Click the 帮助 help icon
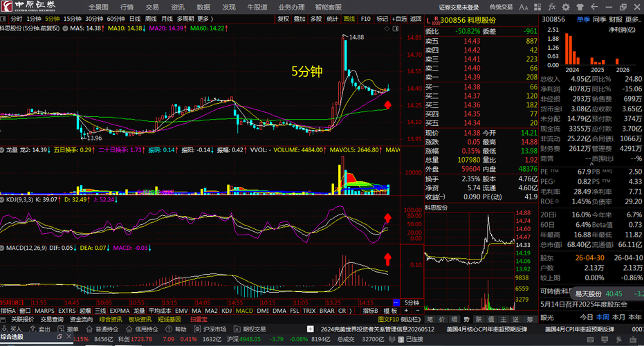The image size is (644, 346). [168, 329]
